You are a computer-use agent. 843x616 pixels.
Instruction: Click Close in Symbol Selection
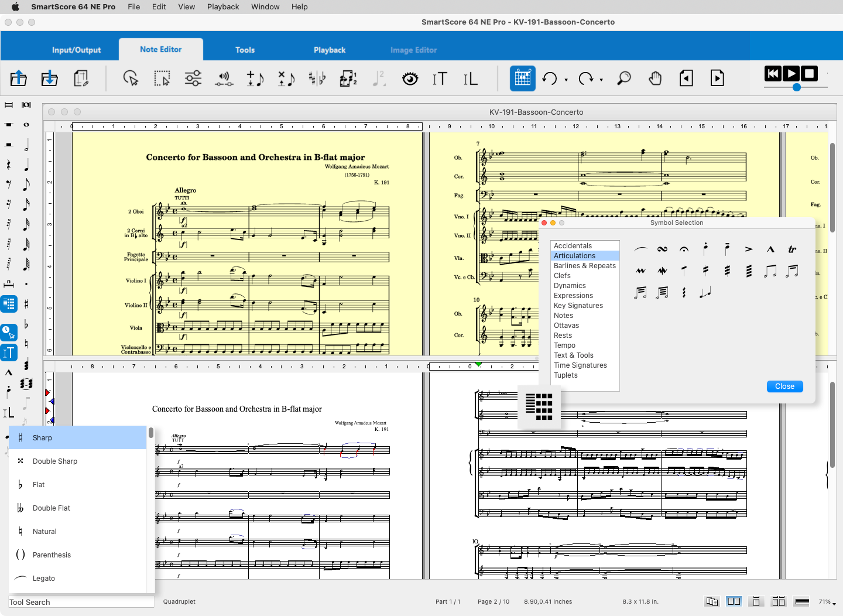click(784, 386)
